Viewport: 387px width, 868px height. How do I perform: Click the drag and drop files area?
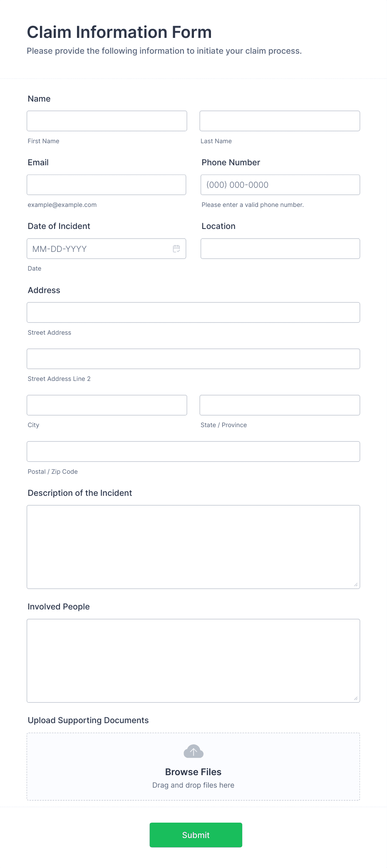coord(193,785)
